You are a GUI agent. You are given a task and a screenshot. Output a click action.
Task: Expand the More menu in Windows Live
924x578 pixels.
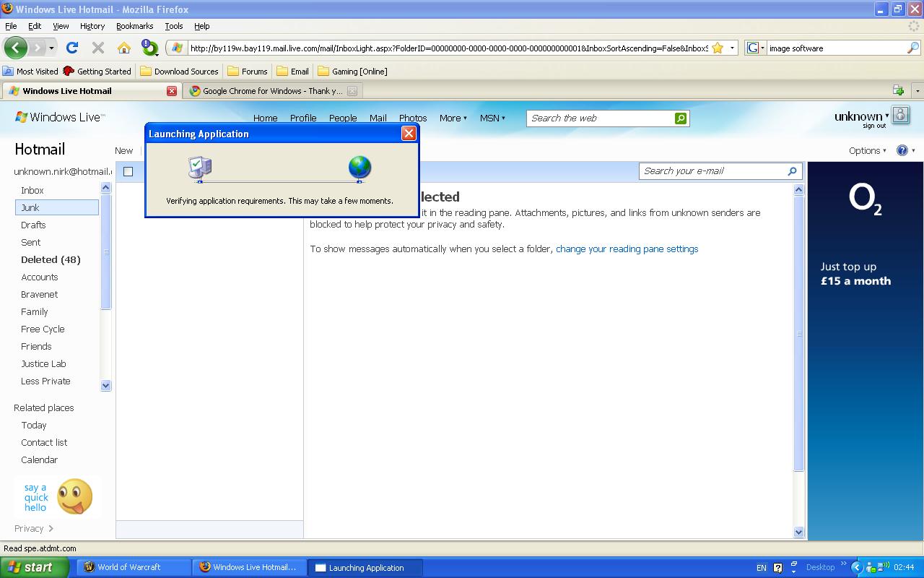(x=453, y=118)
